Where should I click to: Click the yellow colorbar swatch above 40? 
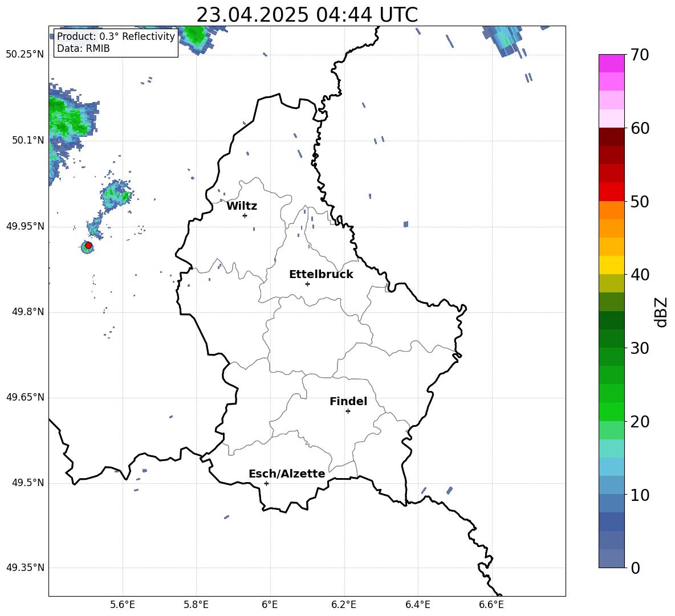[611, 265]
